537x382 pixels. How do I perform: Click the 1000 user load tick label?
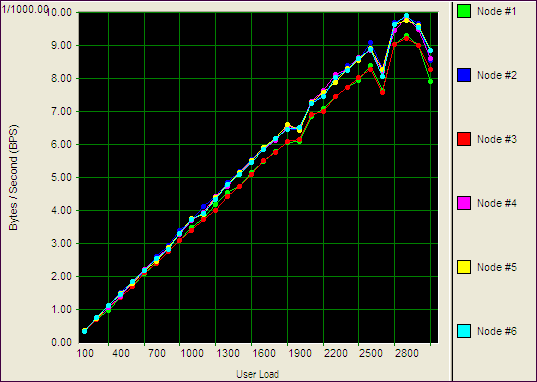(192, 353)
